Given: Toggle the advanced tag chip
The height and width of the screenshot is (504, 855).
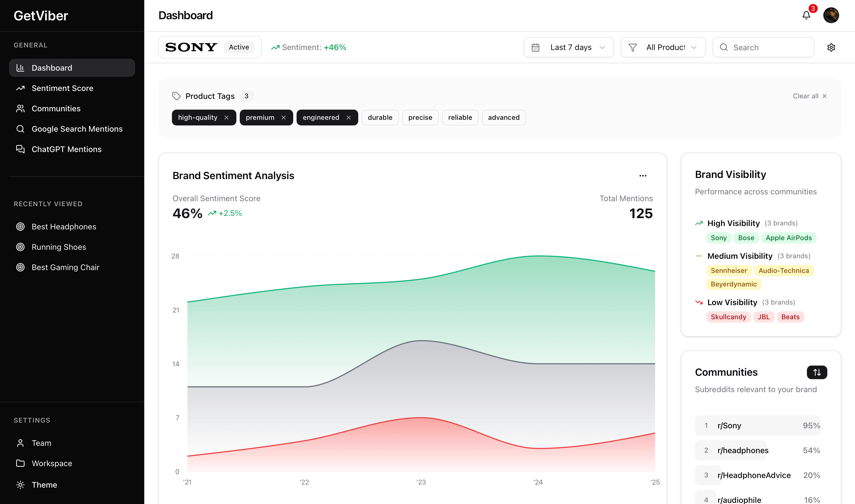Looking at the screenshot, I should coord(503,118).
